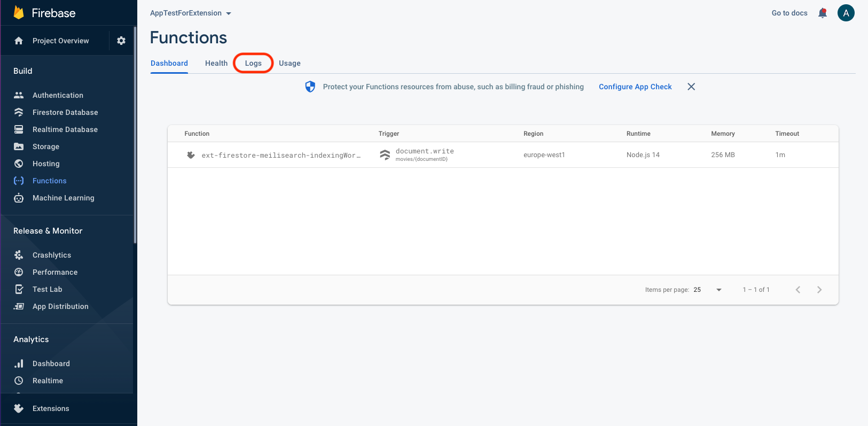The height and width of the screenshot is (426, 868).
Task: Click the App Distribution icon
Action: (19, 306)
